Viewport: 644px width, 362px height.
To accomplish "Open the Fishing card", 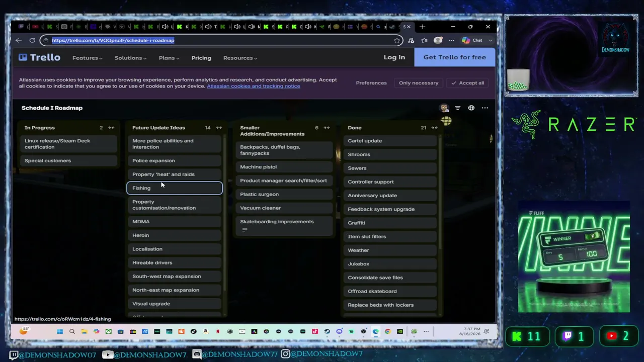I will point(175,188).
